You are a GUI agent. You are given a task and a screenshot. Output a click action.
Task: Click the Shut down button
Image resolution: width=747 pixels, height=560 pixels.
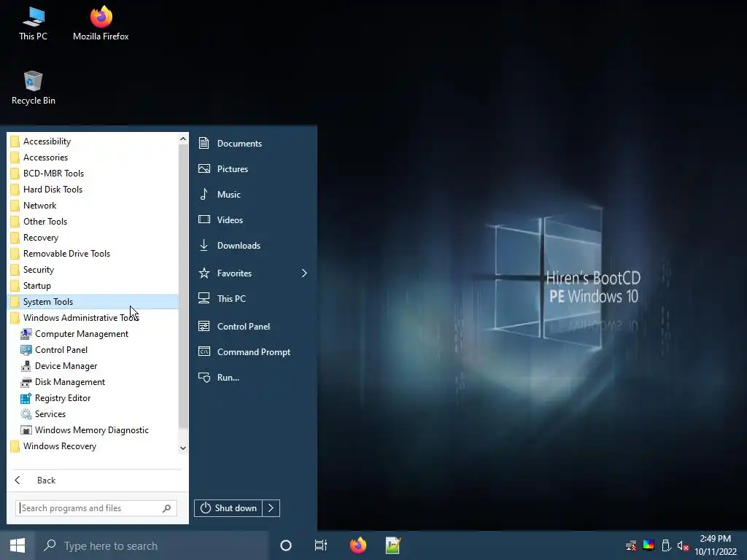[228, 508]
